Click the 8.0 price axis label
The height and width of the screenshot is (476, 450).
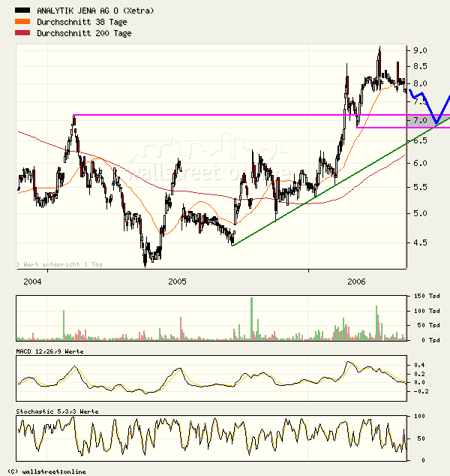tap(420, 83)
